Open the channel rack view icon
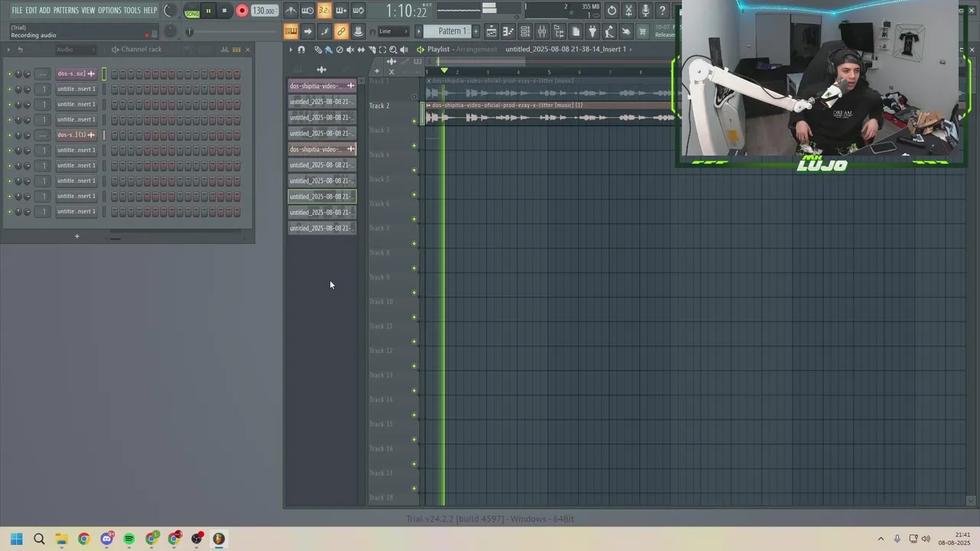Viewport: 980px width, 551px height. click(x=525, y=31)
